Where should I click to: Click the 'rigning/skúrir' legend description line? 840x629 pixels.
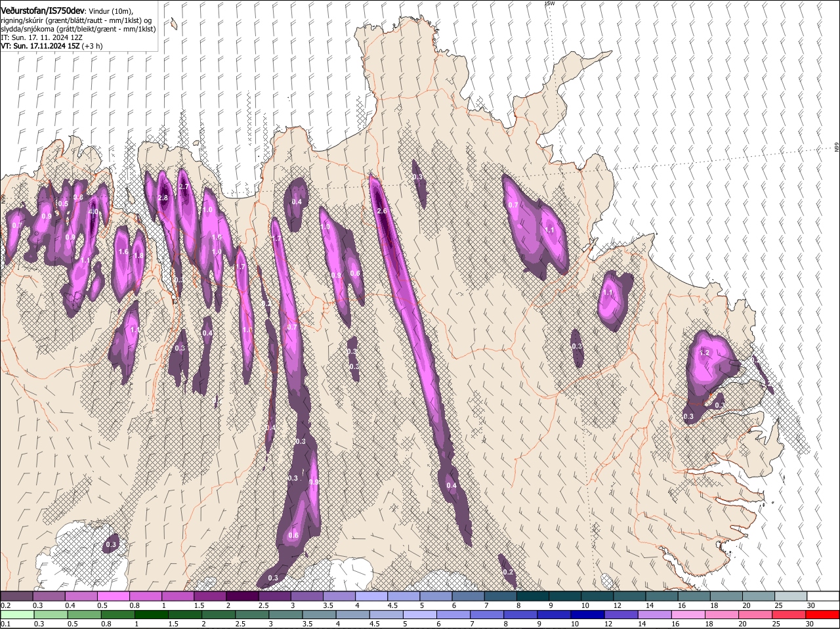[77, 20]
